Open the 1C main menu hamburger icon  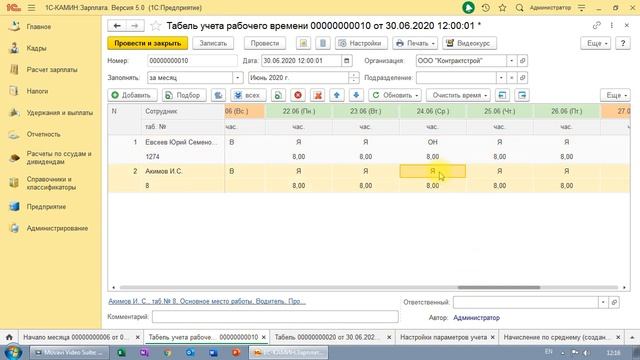click(x=31, y=8)
